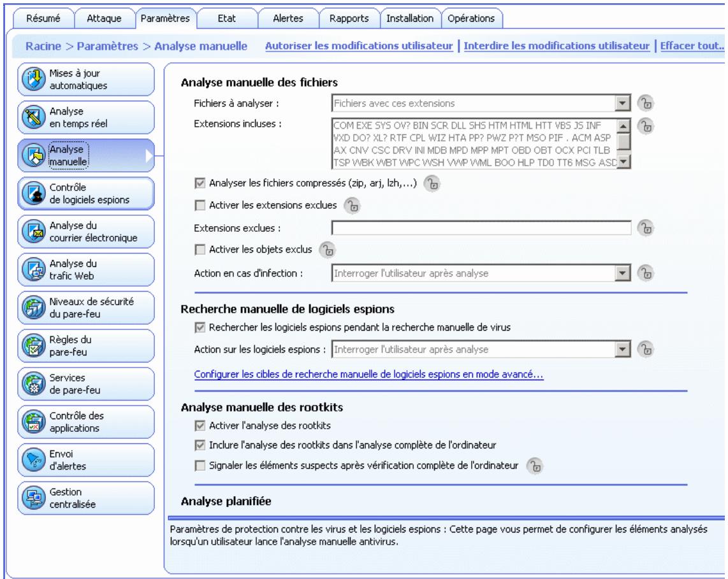Uncheck Analyser les fichiers compressés

(x=200, y=183)
